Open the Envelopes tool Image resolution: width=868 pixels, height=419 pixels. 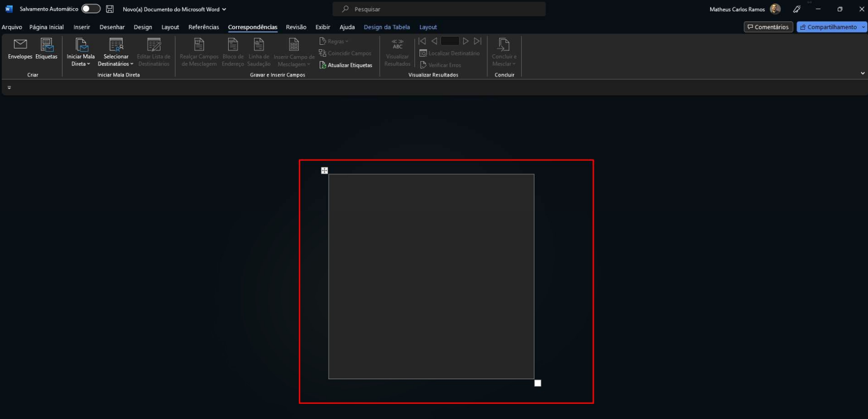click(x=20, y=49)
